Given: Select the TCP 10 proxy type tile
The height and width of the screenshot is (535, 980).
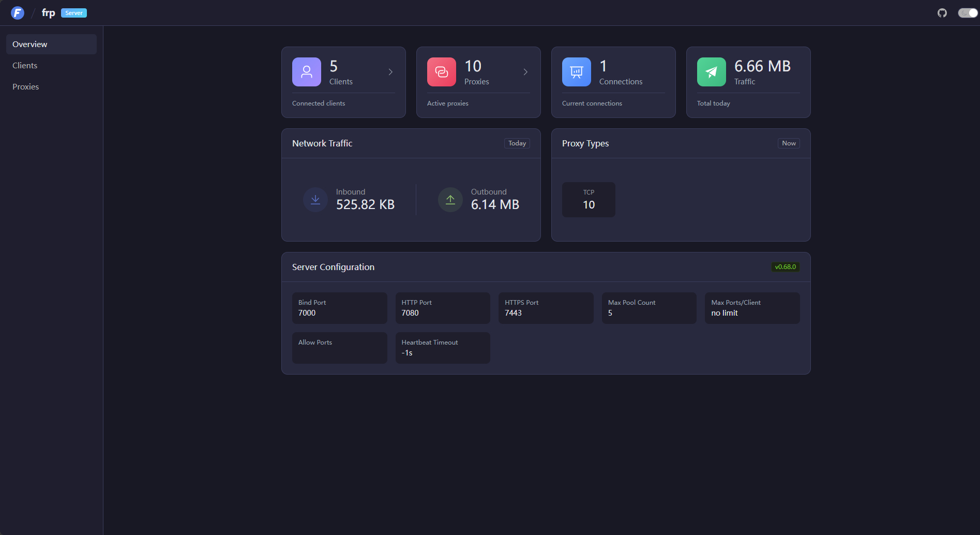Looking at the screenshot, I should point(589,200).
